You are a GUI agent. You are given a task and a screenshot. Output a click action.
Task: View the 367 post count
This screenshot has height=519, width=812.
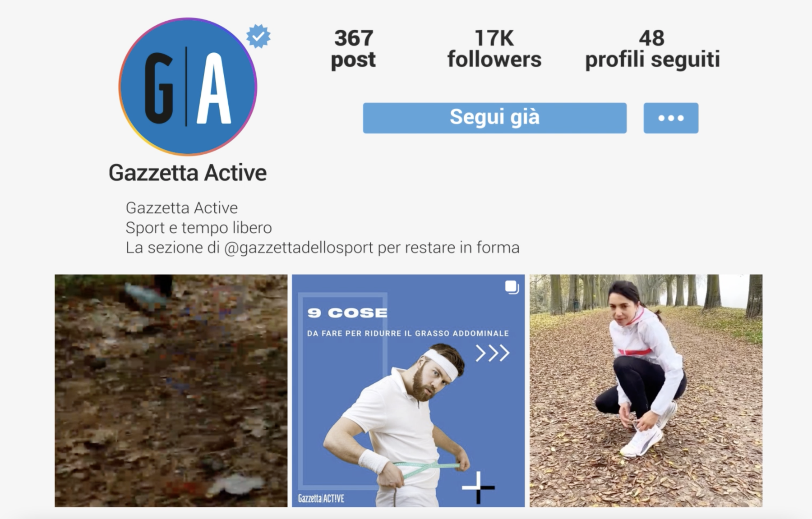tap(353, 49)
